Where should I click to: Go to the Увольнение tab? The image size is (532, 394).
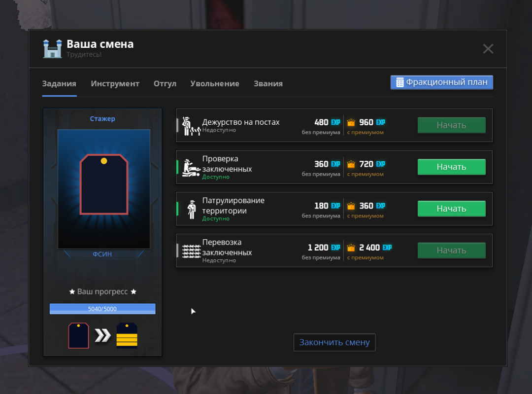[x=215, y=84]
